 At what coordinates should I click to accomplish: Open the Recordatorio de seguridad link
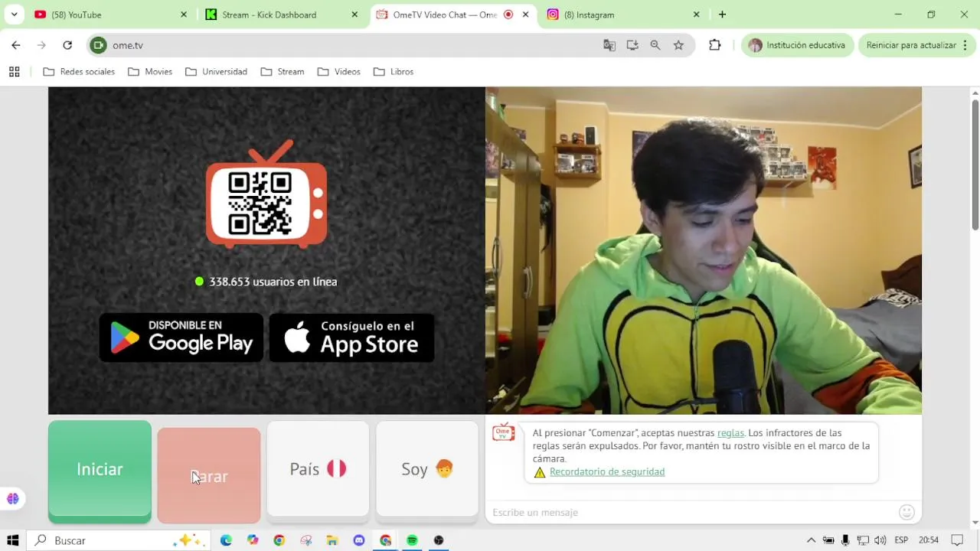tap(607, 472)
